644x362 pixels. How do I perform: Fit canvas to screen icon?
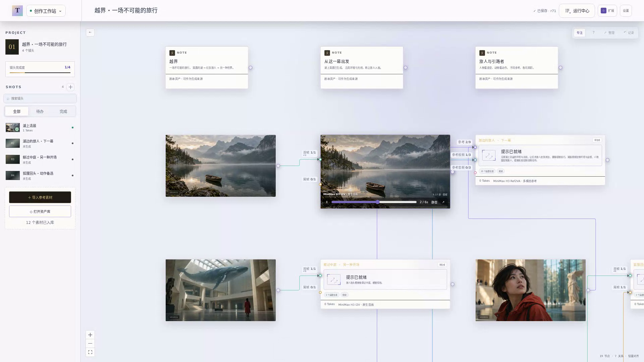(90, 352)
